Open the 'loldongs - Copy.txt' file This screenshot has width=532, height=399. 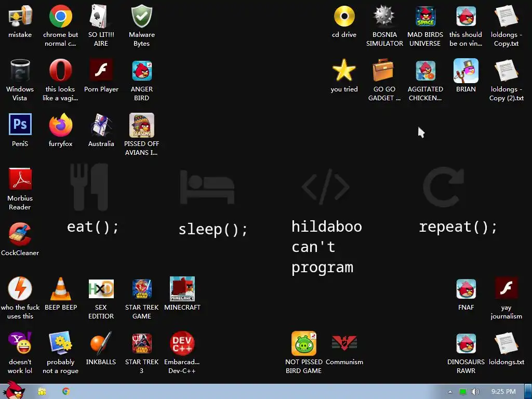506,16
